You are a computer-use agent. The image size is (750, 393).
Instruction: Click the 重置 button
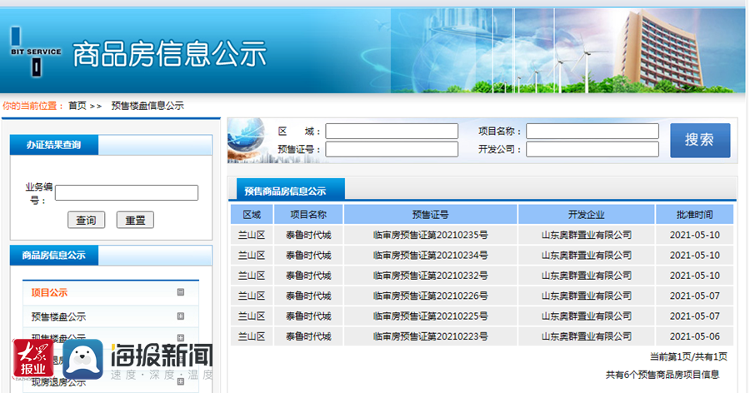coord(135,220)
